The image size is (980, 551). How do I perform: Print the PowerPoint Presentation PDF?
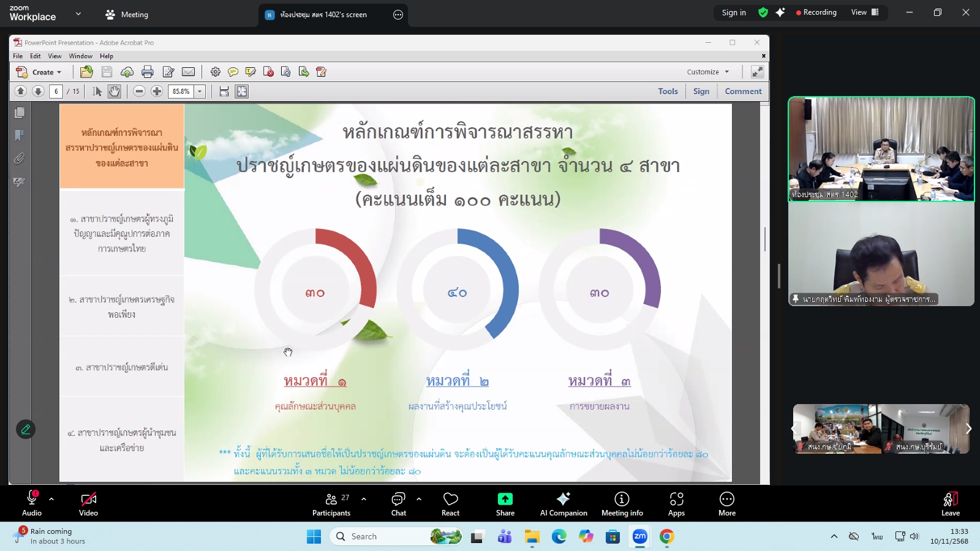click(147, 72)
